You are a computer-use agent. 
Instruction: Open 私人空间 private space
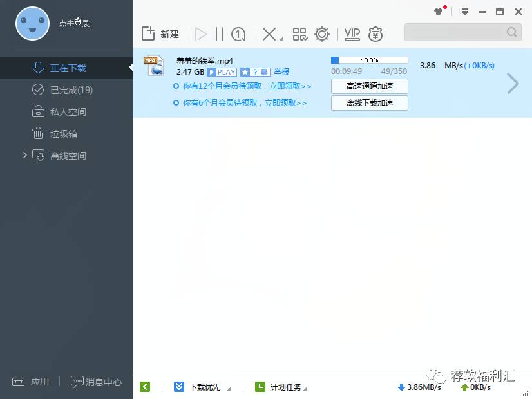click(66, 112)
